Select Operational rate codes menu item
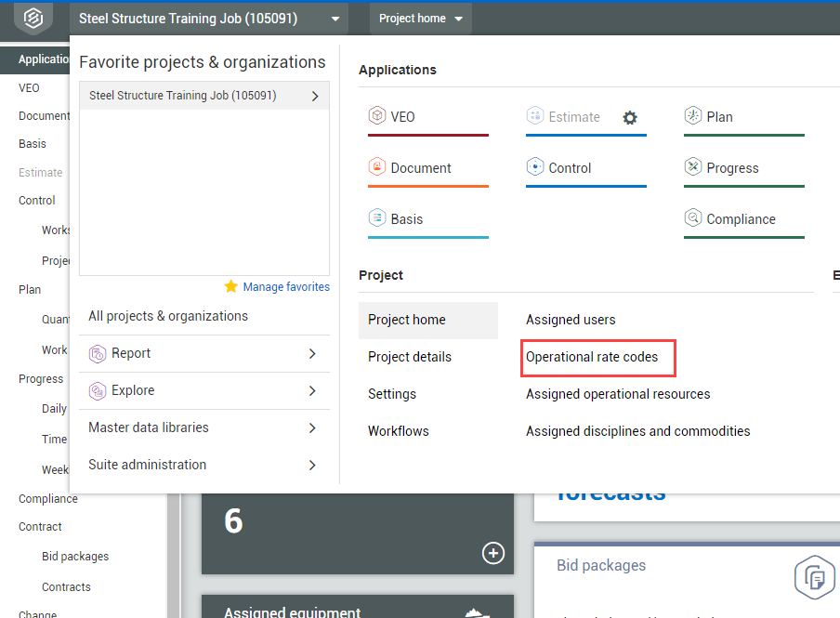840x618 pixels. coord(592,357)
